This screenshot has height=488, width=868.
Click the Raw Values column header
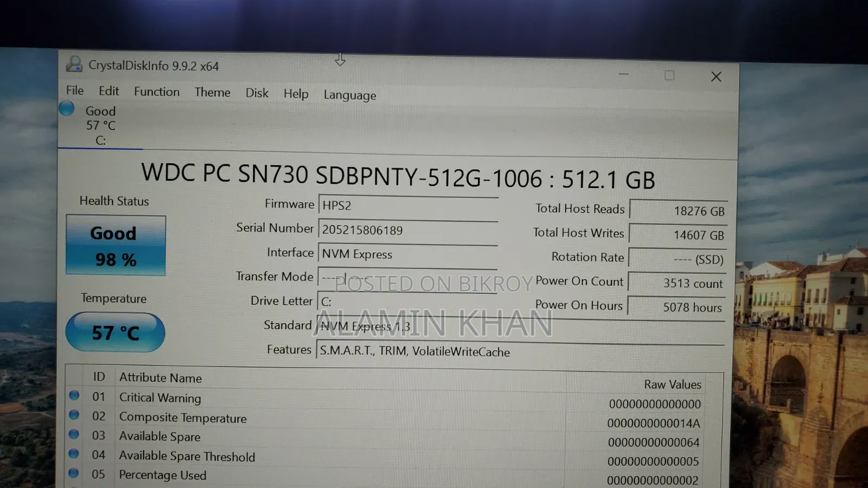(673, 384)
